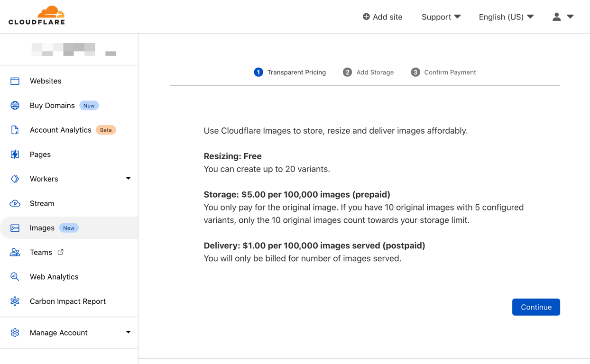This screenshot has width=590, height=364.
Task: Click the Web Analytics magnifier icon
Action: 15,277
